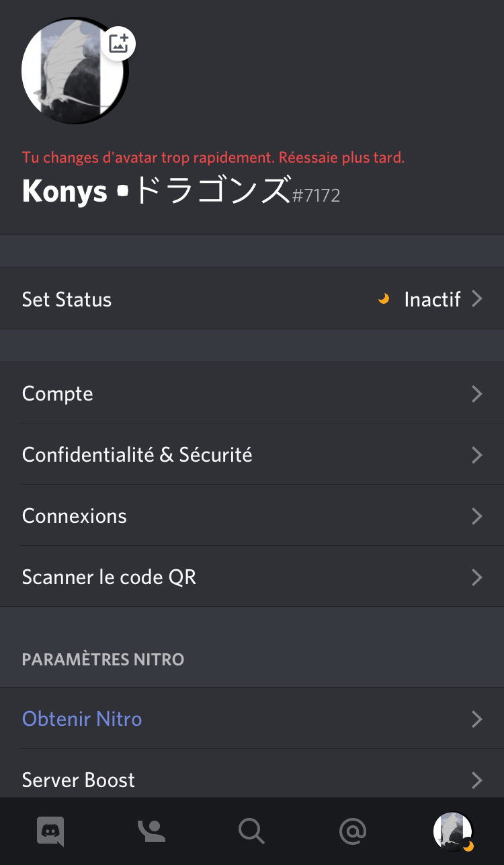Tap the Konys username text

[65, 192]
